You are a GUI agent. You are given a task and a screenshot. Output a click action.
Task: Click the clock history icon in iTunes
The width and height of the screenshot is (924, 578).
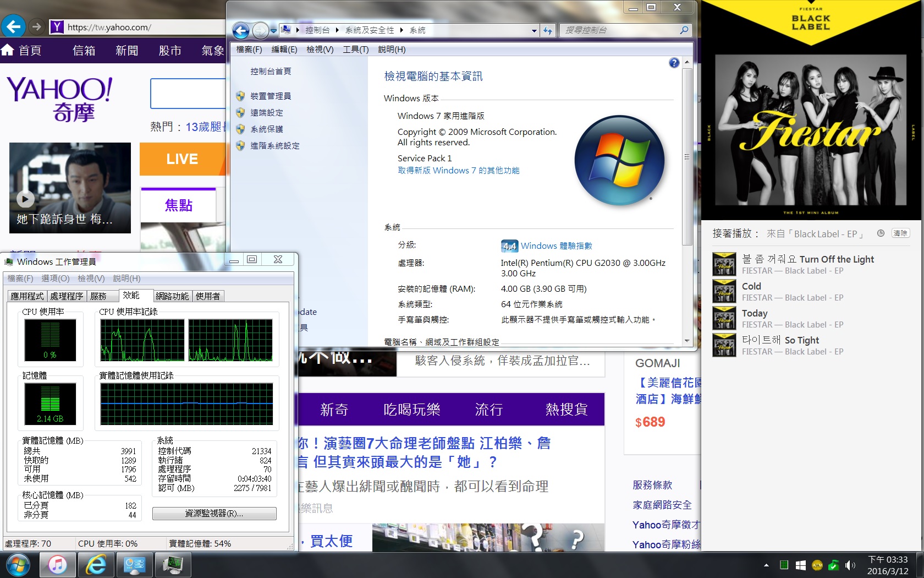point(881,233)
